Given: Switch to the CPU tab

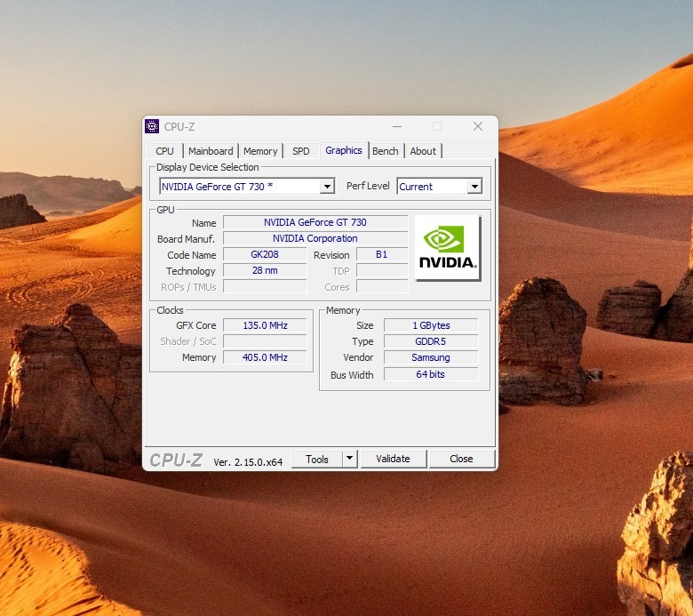Looking at the screenshot, I should coord(165,151).
